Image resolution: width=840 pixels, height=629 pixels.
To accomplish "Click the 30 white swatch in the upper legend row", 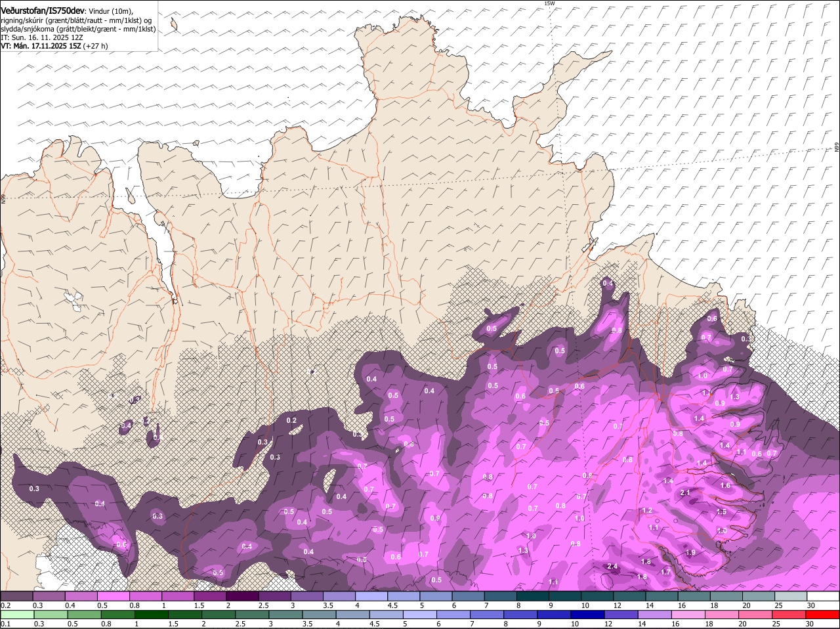I will pos(823,596).
